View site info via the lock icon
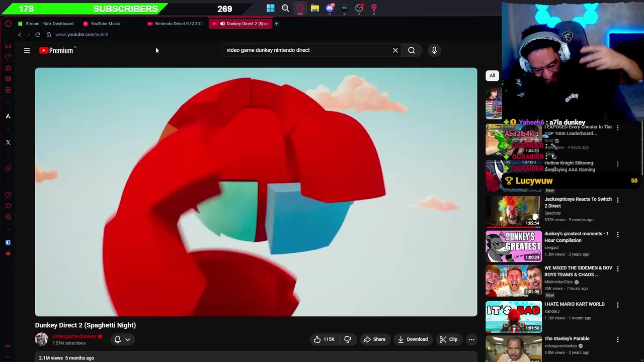This screenshot has width=644, height=362. [49, 35]
